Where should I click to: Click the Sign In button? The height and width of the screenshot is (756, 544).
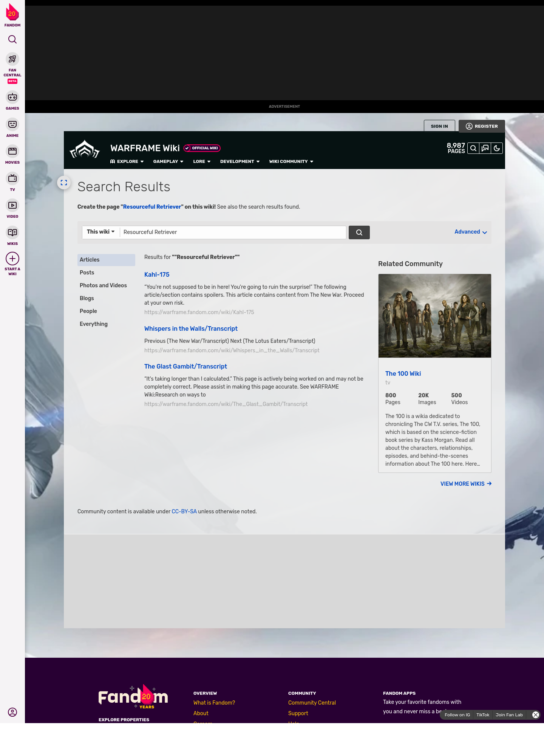[x=439, y=126]
